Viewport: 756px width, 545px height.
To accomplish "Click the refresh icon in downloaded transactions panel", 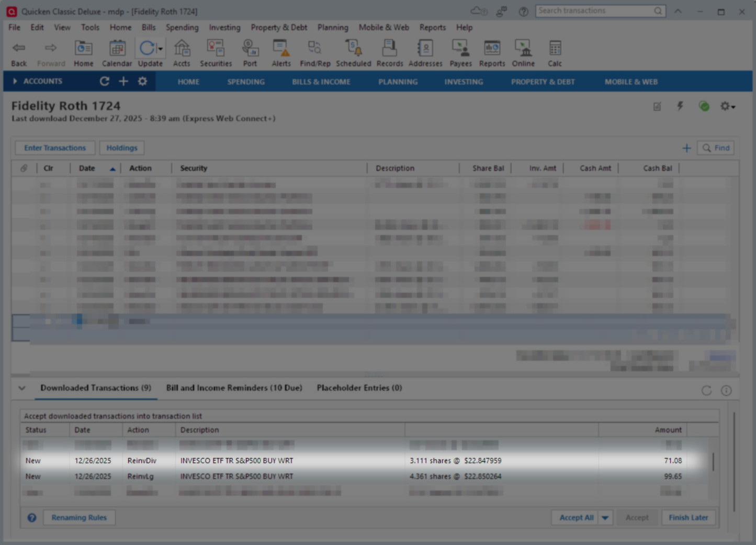I will 706,391.
